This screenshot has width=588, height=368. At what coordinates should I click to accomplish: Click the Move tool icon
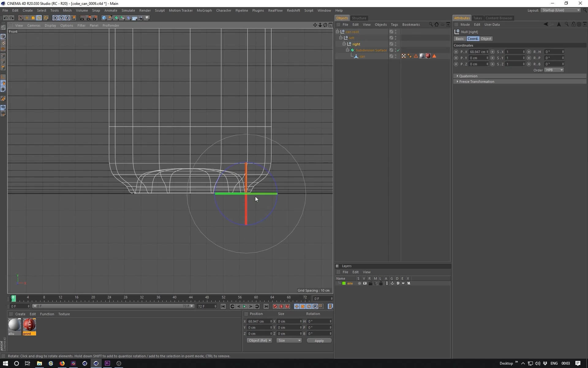pyautogui.click(x=27, y=18)
